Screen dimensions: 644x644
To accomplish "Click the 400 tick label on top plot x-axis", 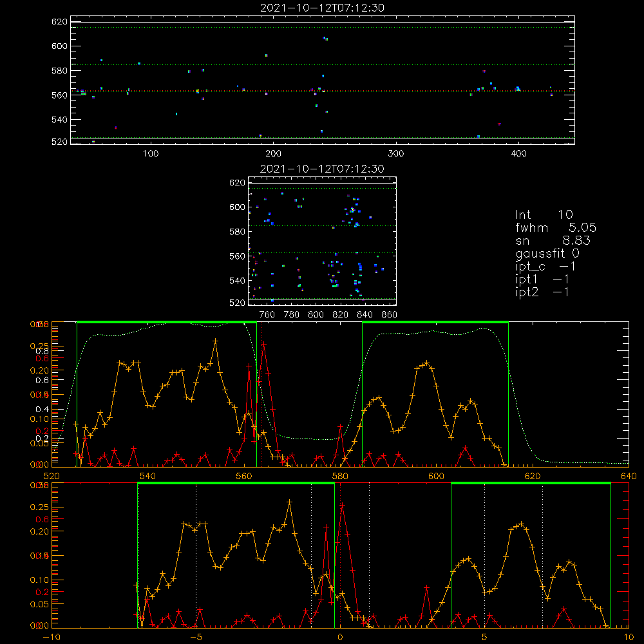I will (x=518, y=154).
